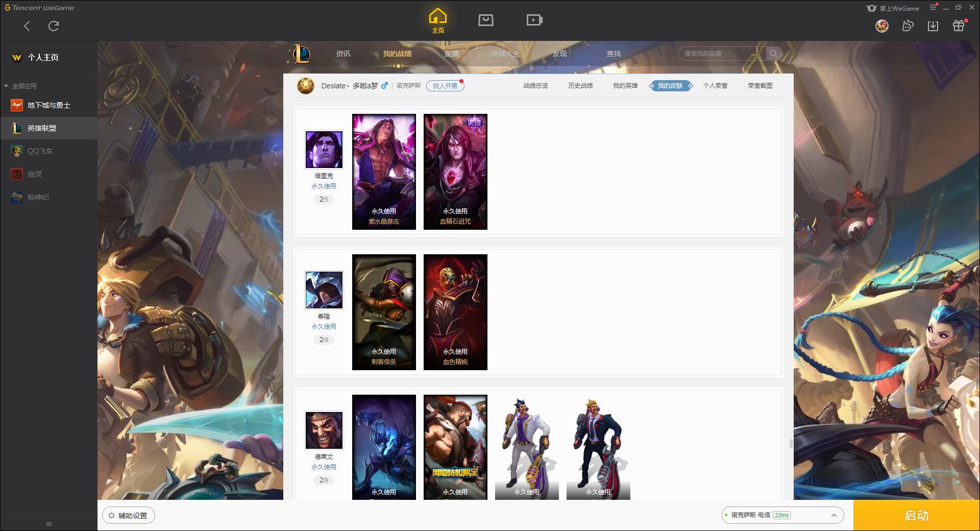Open the 直播 tab
This screenshot has height=531, width=980.
(x=451, y=54)
